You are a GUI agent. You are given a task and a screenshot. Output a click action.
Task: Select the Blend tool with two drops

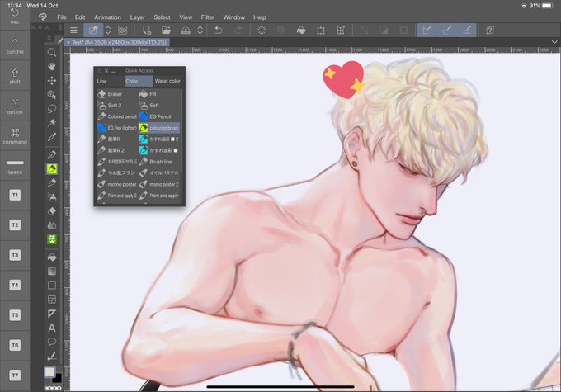tap(52, 225)
